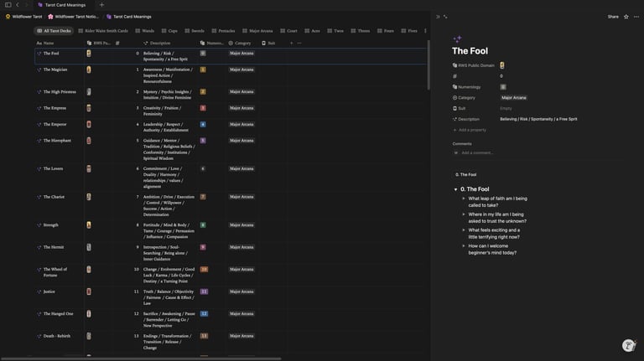Click the Description column header
The height and width of the screenshot is (361, 644).
(x=157, y=43)
